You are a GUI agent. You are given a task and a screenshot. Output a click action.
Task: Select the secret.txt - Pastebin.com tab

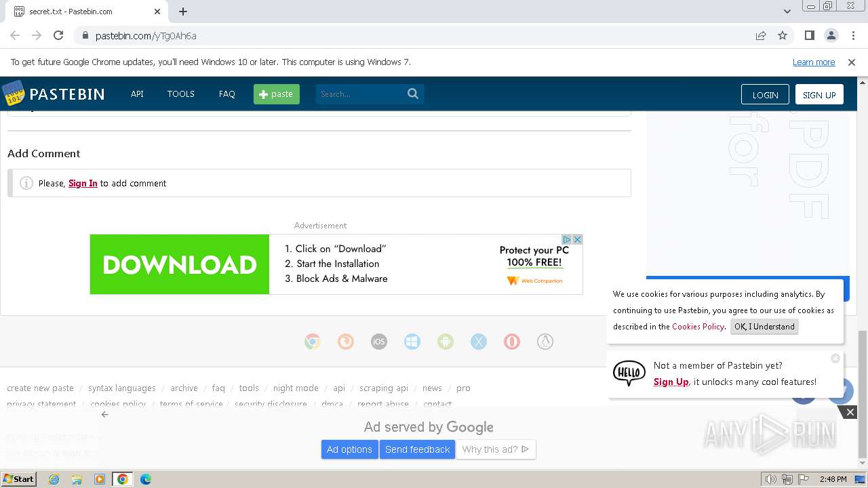click(87, 12)
